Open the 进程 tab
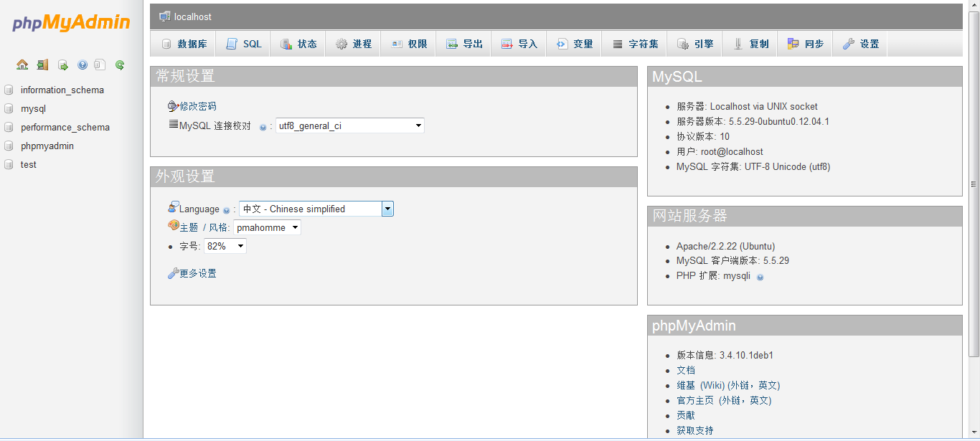The image size is (980, 441). [354, 44]
